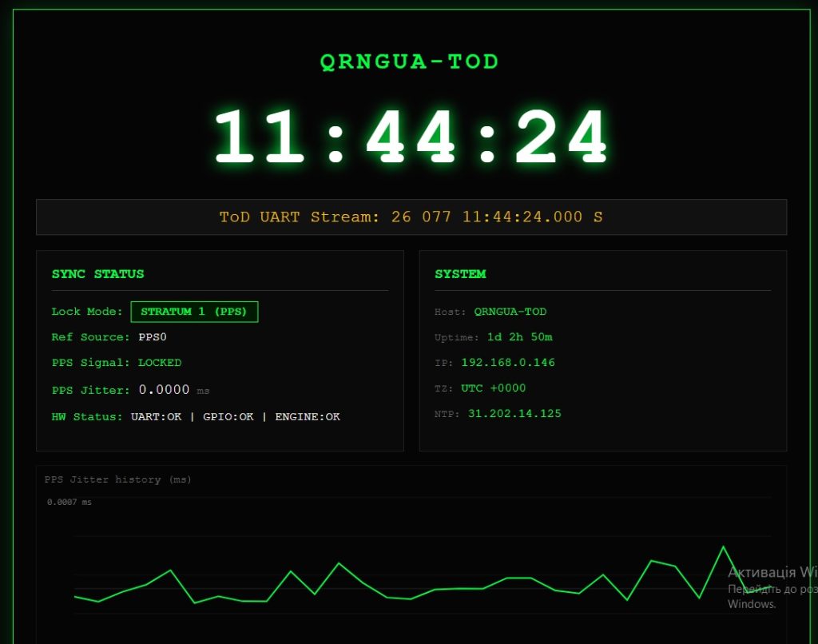Click the QRNGUA-TOD page title
This screenshot has width=818, height=644.
pyautogui.click(x=409, y=62)
